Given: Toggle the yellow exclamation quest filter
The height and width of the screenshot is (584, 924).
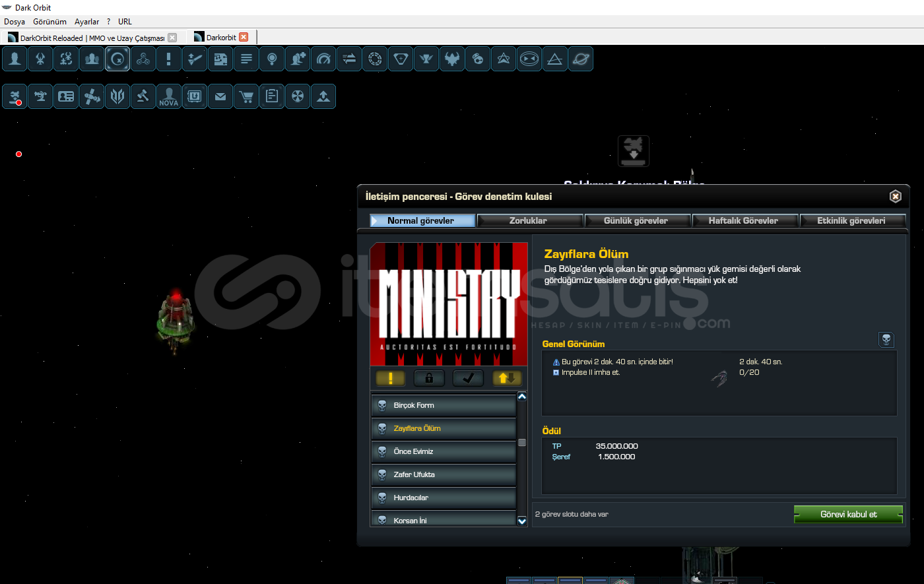Looking at the screenshot, I should coord(391,378).
